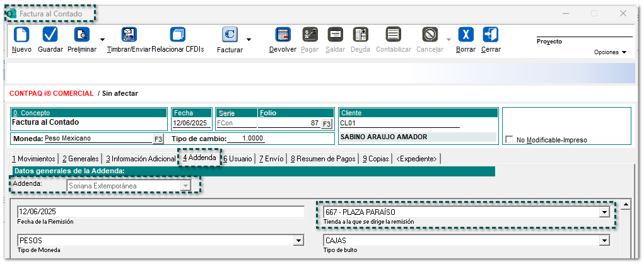Open the 8 Resumen de Pagos tab
This screenshot has width=644, height=264.
pos(323,159)
